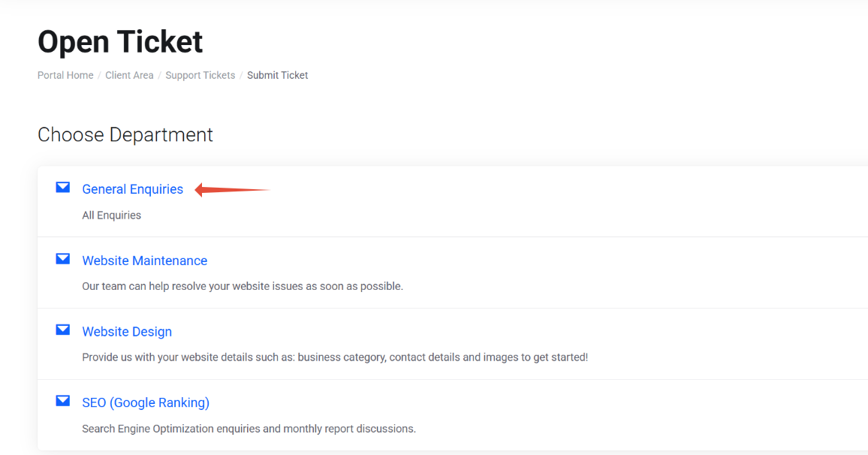The height and width of the screenshot is (455, 868).
Task: Click the 'Search Engine Optimization enquiries' description
Action: tap(249, 429)
